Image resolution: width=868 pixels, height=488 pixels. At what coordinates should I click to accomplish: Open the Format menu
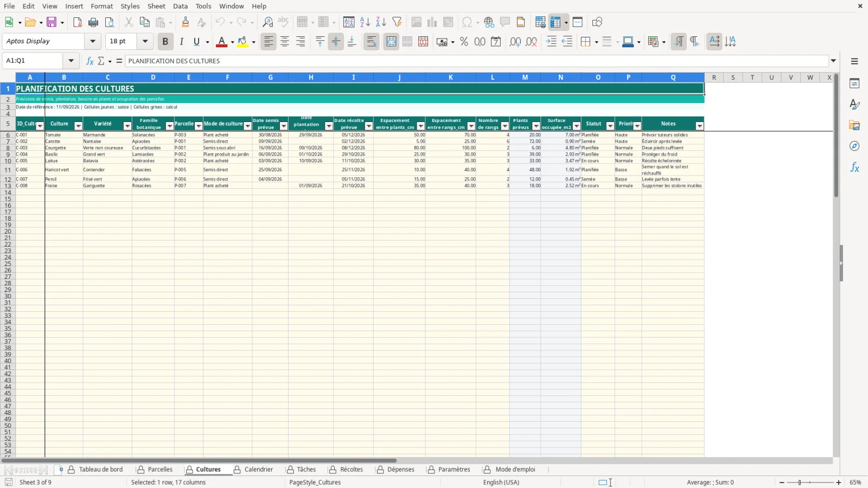point(102,6)
